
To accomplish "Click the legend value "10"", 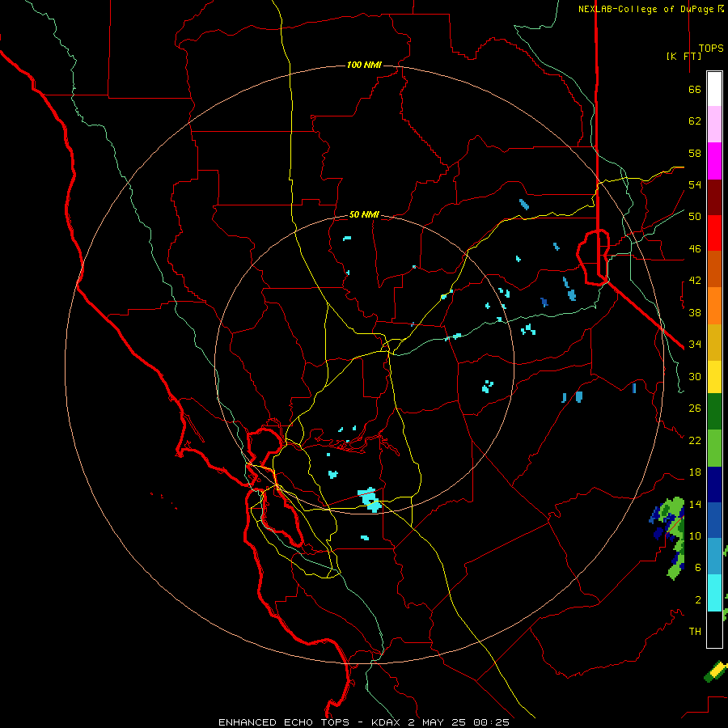I will 695,536.
